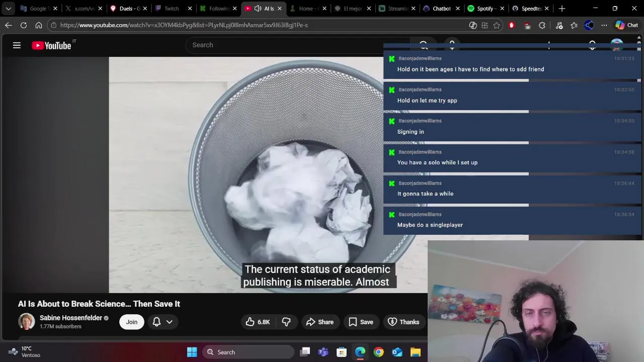Close the Twitch tab

(190, 9)
